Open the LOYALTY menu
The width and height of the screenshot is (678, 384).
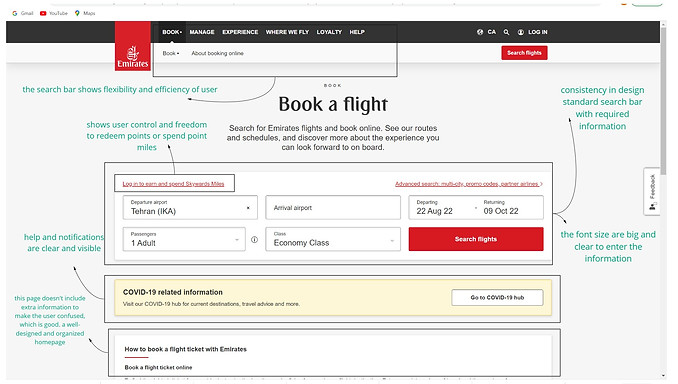point(329,32)
